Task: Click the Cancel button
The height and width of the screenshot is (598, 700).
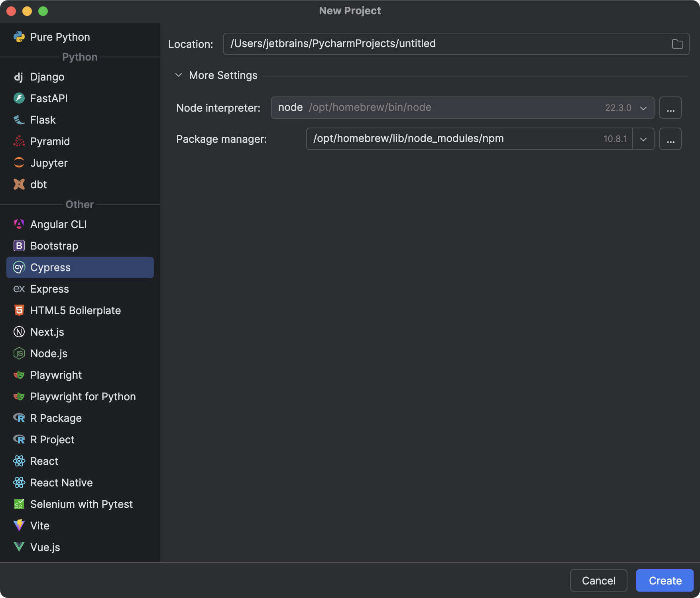Action: coord(598,580)
